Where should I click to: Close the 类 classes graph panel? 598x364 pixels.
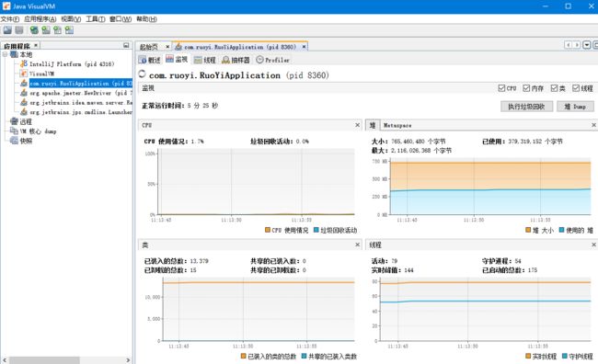[357, 245]
